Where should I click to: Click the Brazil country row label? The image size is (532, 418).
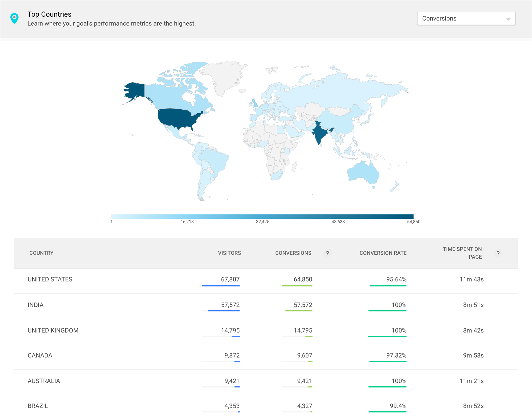click(x=38, y=406)
